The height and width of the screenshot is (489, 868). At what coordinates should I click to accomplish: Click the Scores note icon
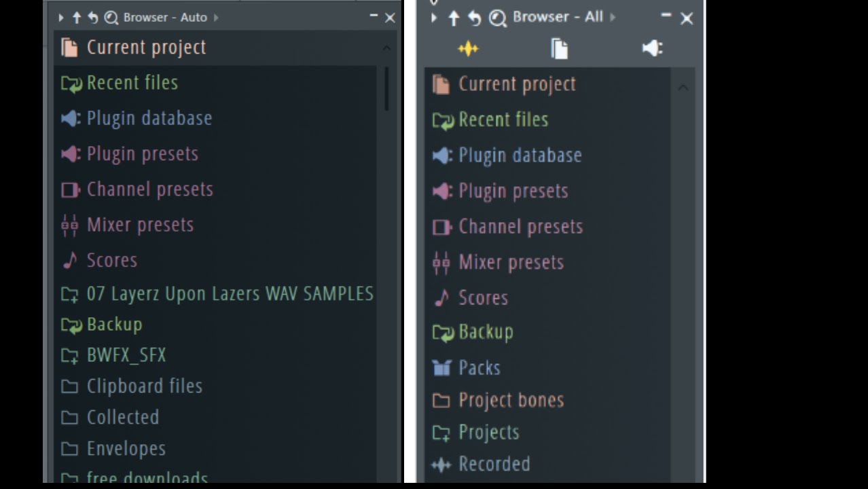point(70,260)
